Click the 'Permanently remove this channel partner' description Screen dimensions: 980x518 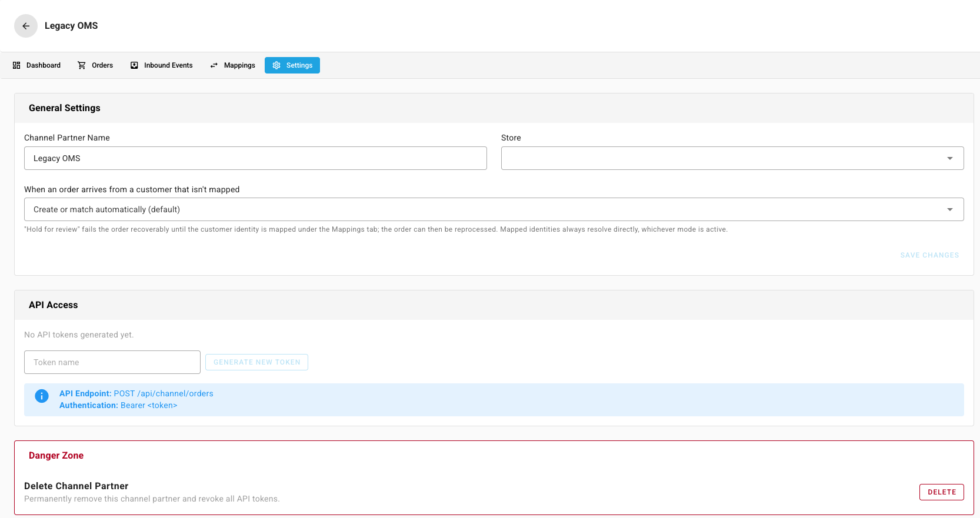(x=152, y=499)
